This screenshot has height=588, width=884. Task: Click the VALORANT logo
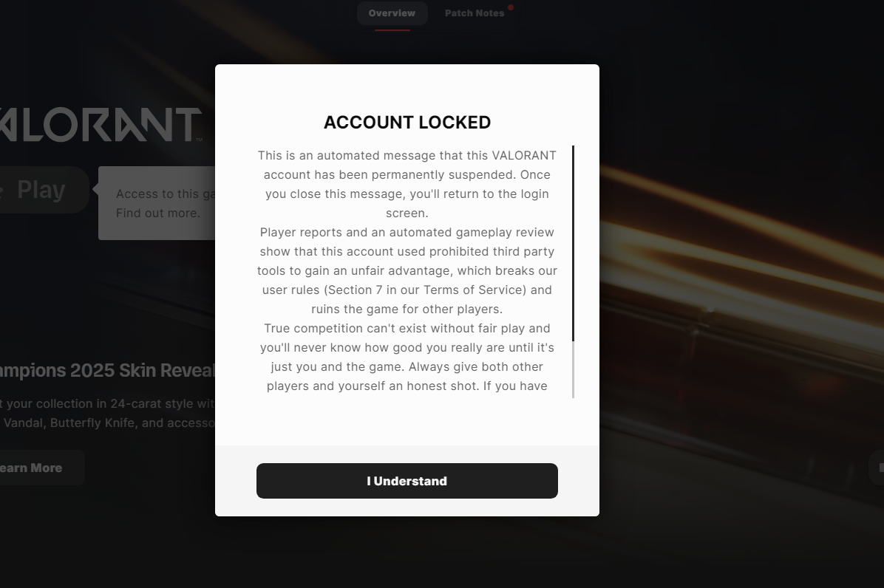(100, 125)
